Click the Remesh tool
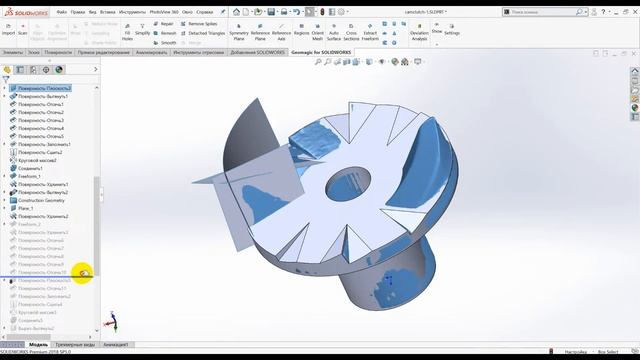 (x=165, y=33)
